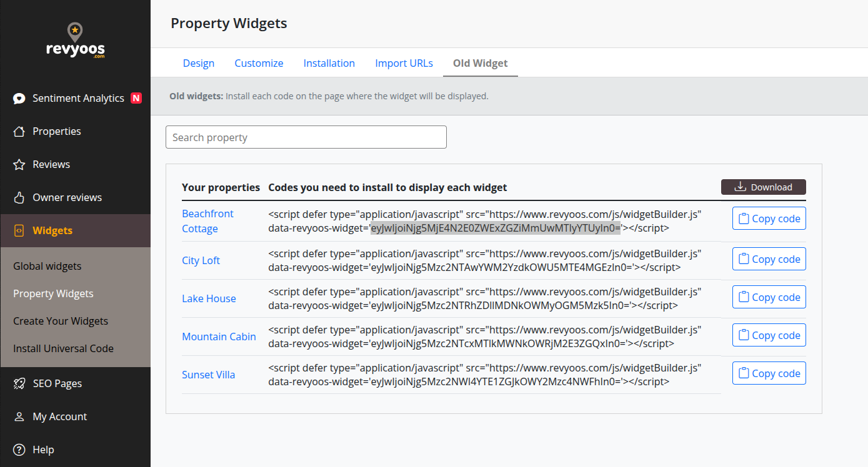Click the Search property input field
The width and height of the screenshot is (868, 467).
[x=306, y=137]
